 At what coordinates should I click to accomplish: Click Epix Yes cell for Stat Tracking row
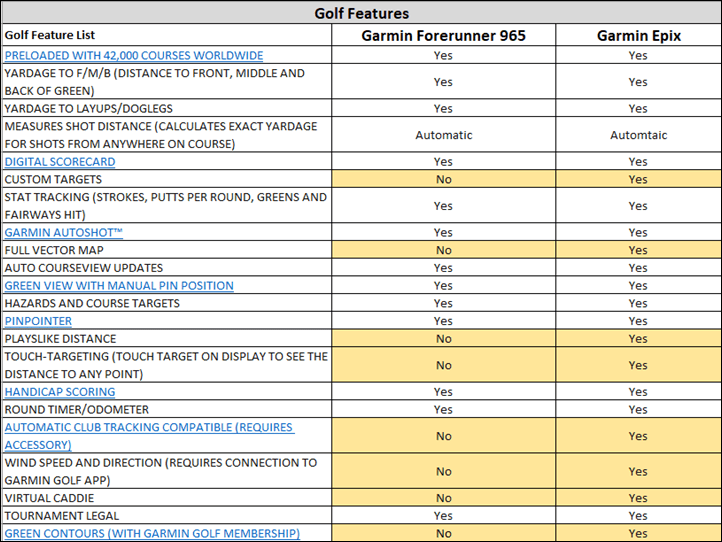[639, 206]
